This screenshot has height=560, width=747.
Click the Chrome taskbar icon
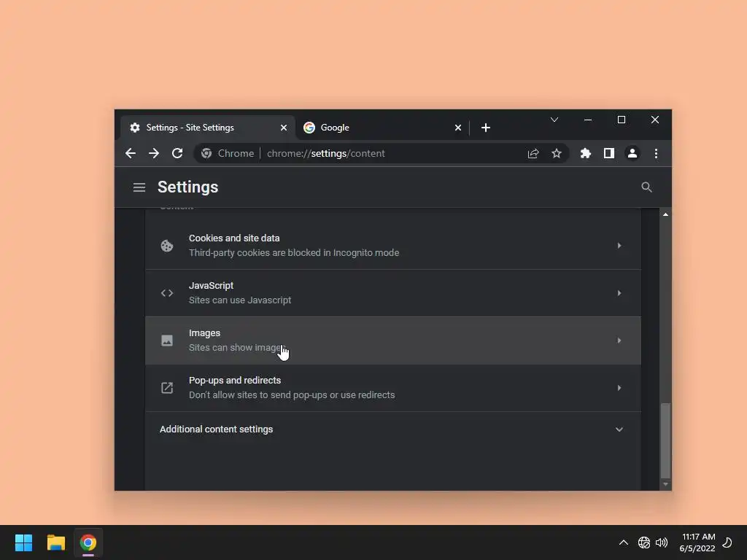(88, 542)
